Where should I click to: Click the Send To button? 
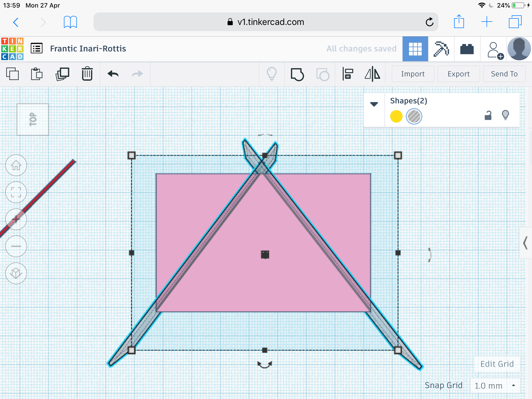(x=504, y=74)
